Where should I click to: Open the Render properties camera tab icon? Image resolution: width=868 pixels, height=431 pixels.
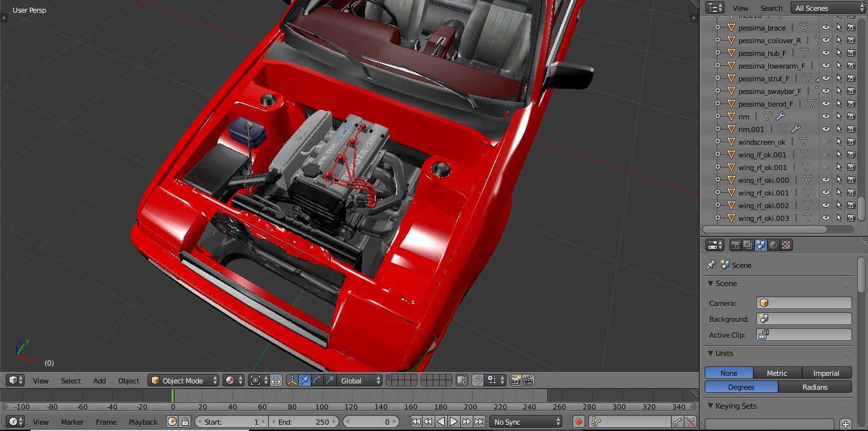[735, 245]
